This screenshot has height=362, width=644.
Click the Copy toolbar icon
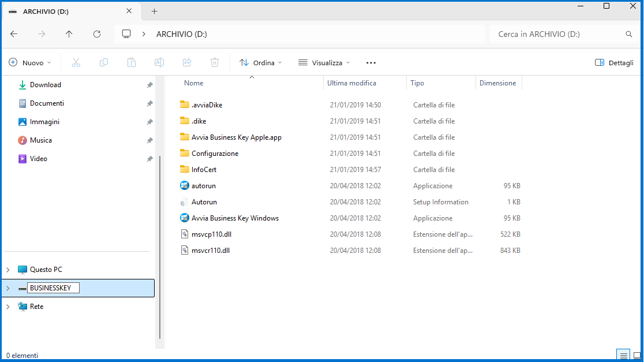[104, 62]
